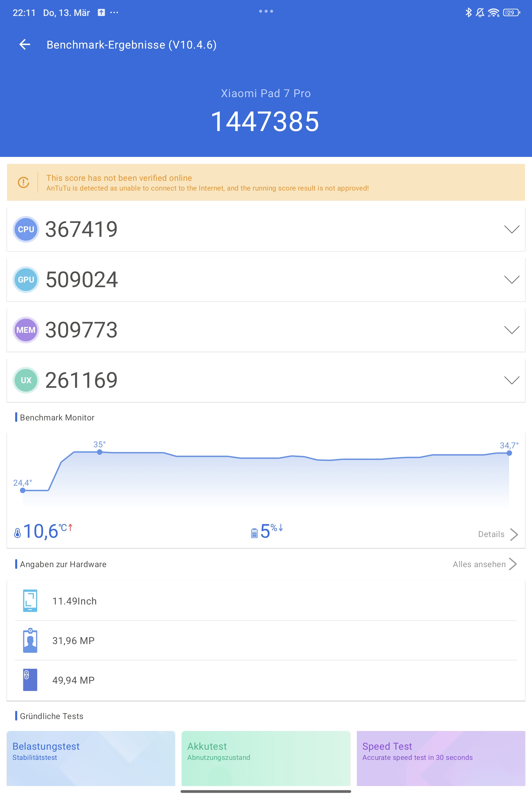
Task: Tap the UX score badge icon
Action: 26,380
